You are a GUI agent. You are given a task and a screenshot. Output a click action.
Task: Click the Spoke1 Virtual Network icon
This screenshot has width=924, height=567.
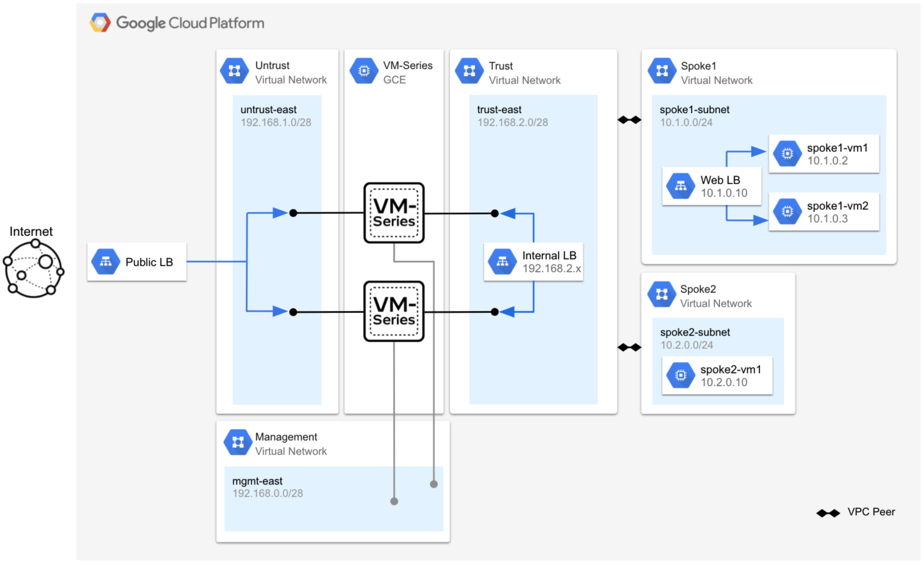click(662, 71)
